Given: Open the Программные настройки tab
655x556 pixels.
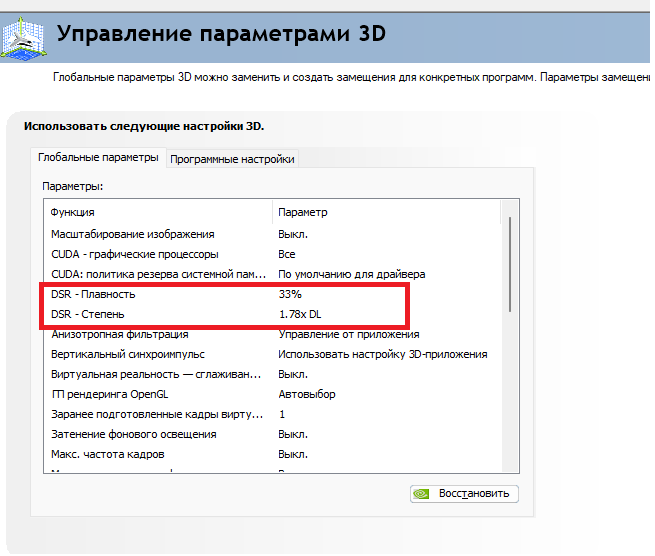Looking at the screenshot, I should (232, 159).
